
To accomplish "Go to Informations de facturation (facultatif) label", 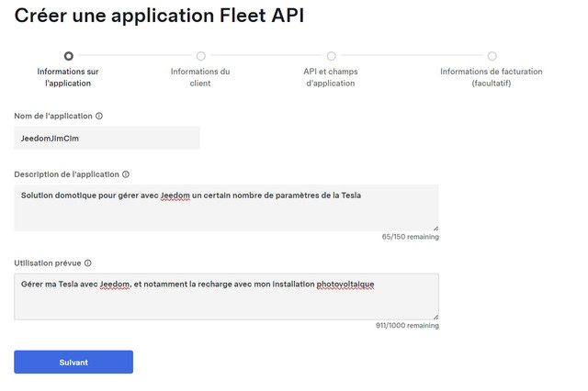I will pyautogui.click(x=492, y=77).
